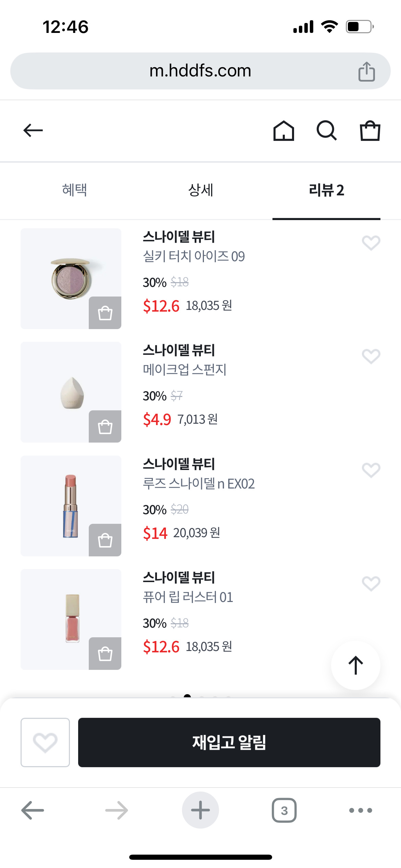Open the browser tabs overview showing 3
This screenshot has width=401, height=868.
click(x=284, y=810)
